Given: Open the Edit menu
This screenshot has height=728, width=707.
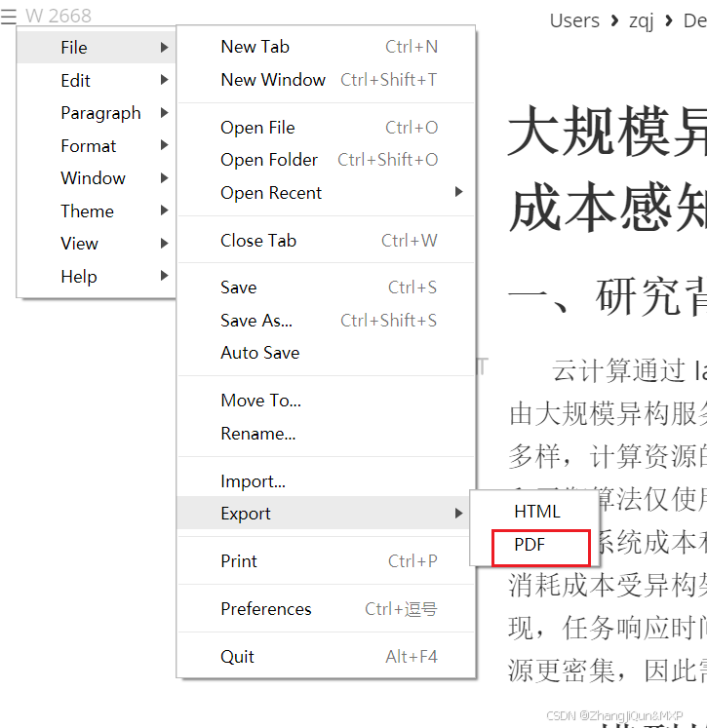Looking at the screenshot, I should [97, 80].
